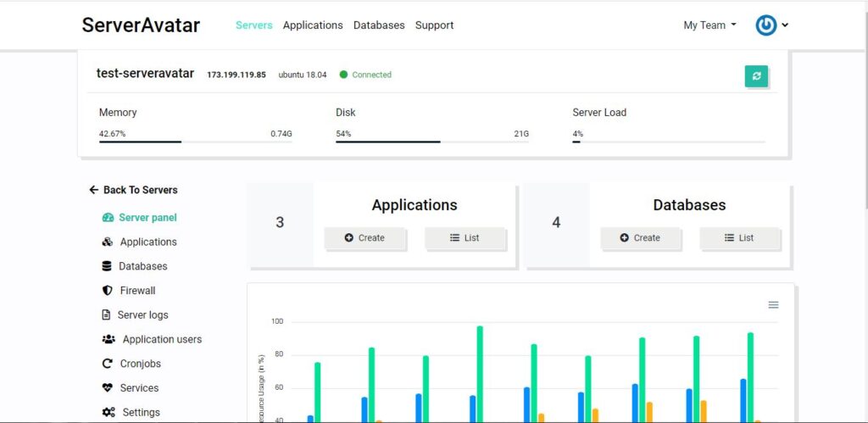
Task: Open the profile menu caret next to avatar
Action: click(x=784, y=25)
